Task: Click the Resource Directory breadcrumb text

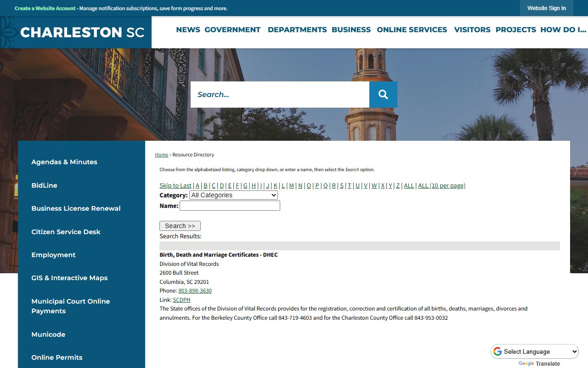Action: pos(193,155)
